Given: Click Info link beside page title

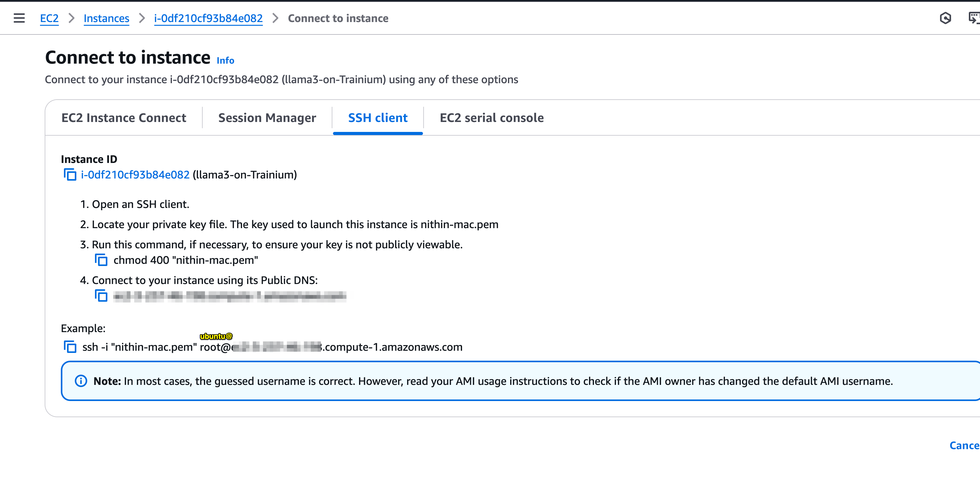Looking at the screenshot, I should tap(225, 61).
